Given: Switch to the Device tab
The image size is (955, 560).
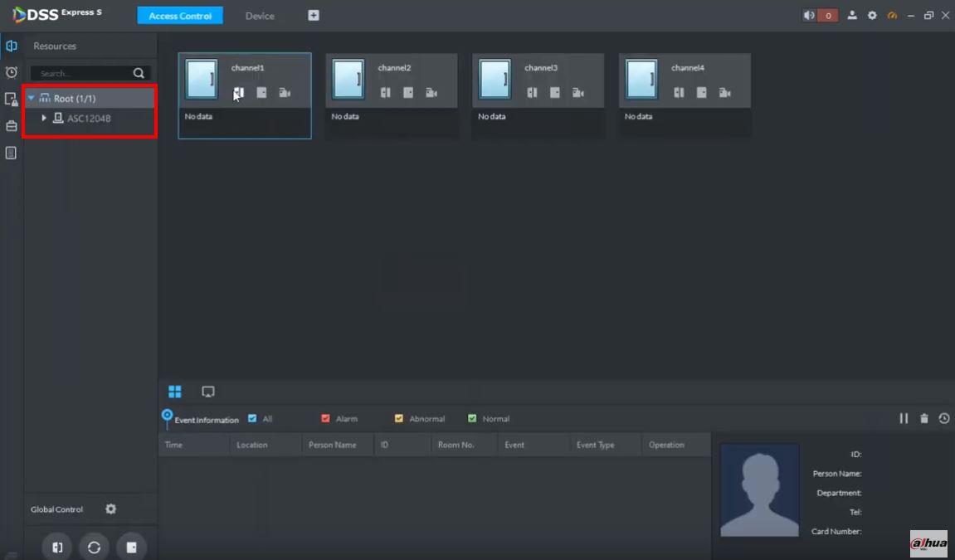Looking at the screenshot, I should (260, 16).
